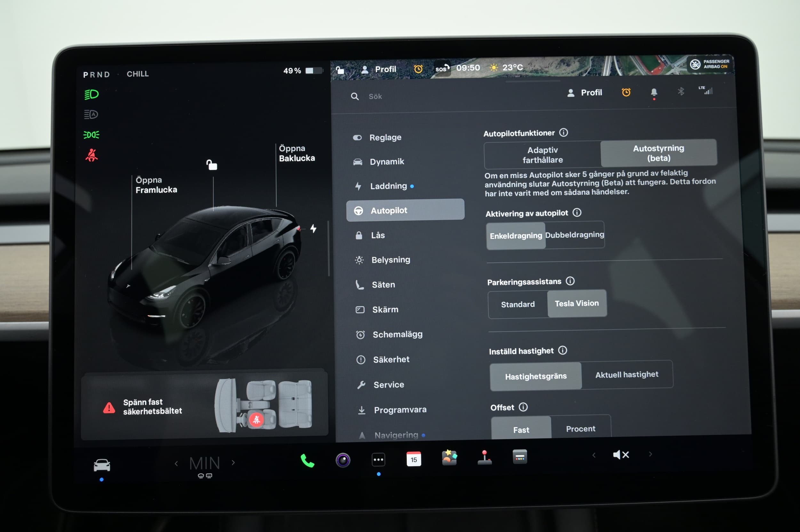
Task: Tap the SOS icon in status bar
Action: click(442, 68)
